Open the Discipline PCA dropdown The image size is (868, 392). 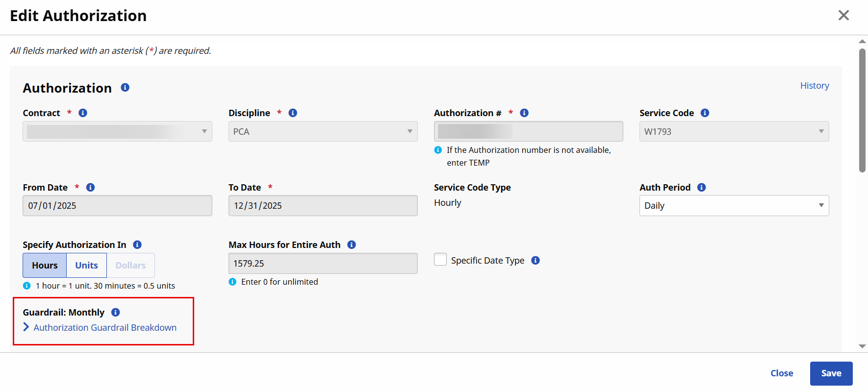(x=323, y=132)
